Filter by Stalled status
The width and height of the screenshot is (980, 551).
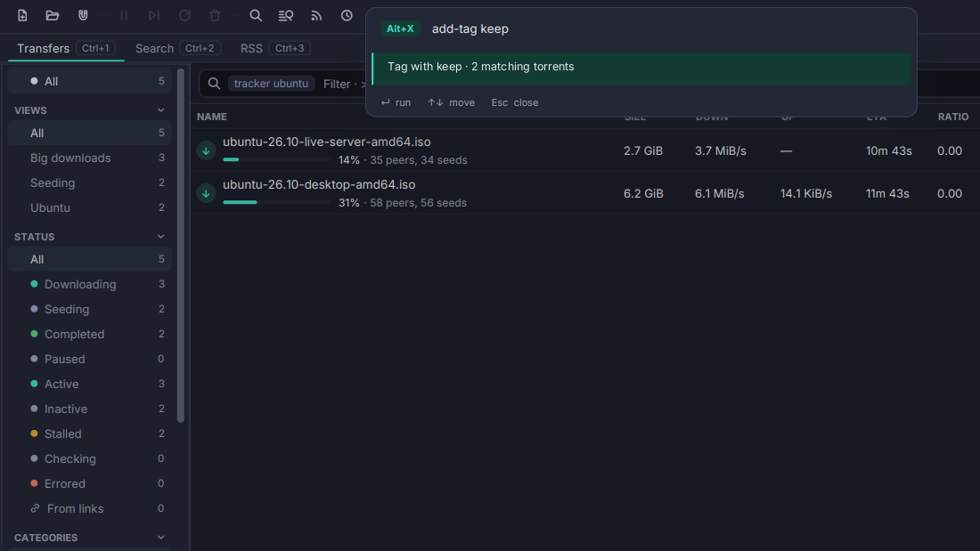click(89, 434)
